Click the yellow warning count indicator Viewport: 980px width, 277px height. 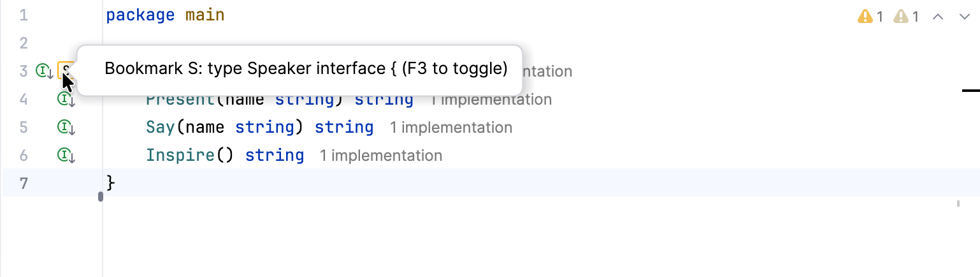coord(870,17)
